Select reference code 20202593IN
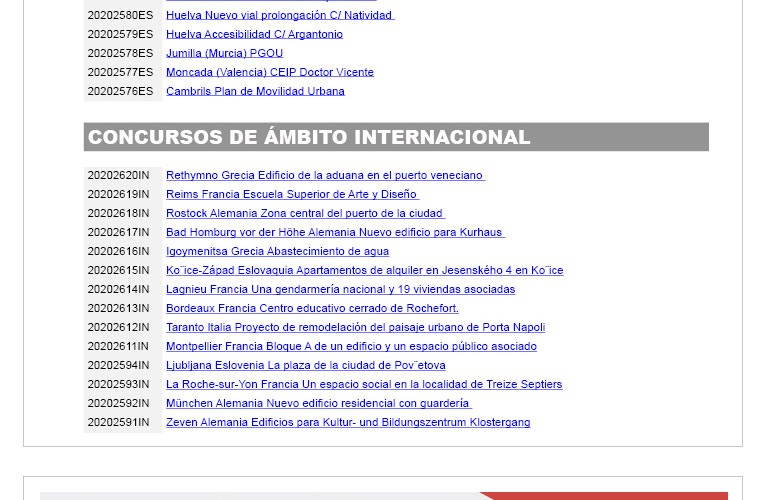 118,385
